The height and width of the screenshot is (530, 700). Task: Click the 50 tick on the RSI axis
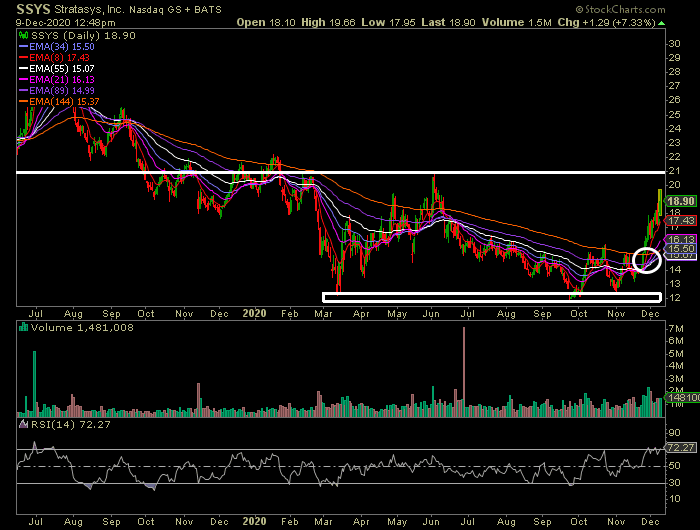coord(675,466)
